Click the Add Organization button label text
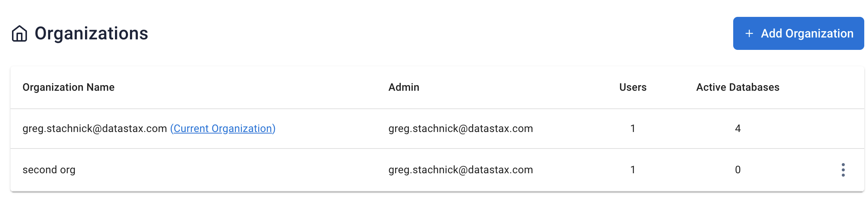 pos(807,33)
